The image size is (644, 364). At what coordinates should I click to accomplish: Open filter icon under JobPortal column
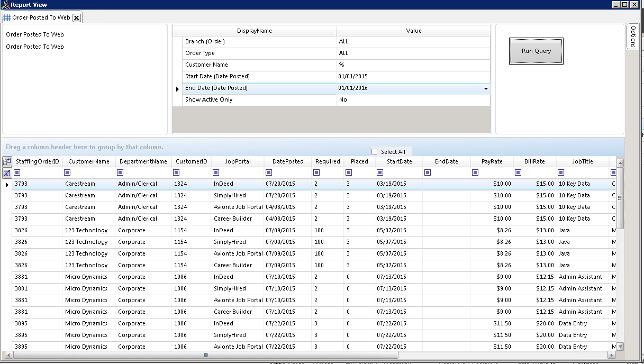(x=216, y=172)
